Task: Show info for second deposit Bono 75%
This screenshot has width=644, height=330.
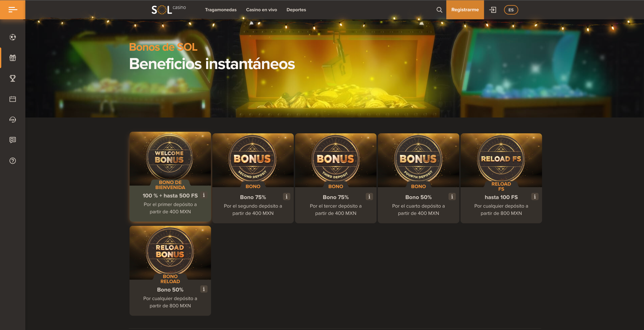Action: tap(286, 197)
